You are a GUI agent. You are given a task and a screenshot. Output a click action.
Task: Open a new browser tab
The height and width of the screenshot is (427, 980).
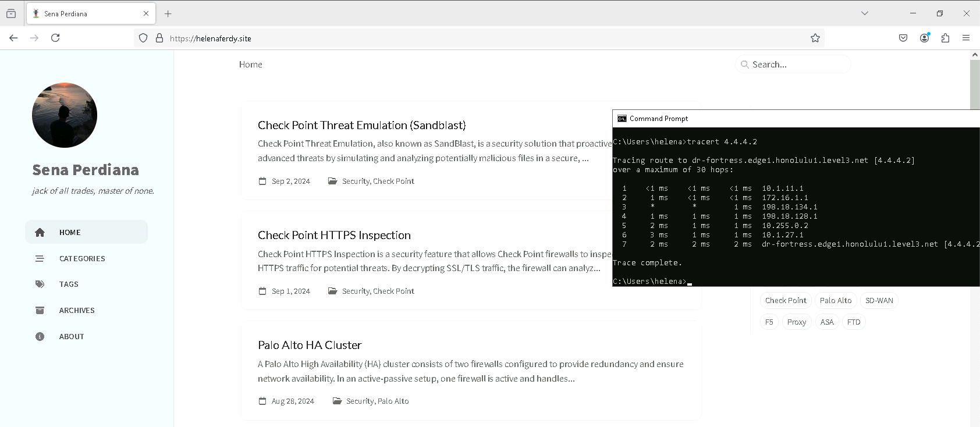[168, 13]
